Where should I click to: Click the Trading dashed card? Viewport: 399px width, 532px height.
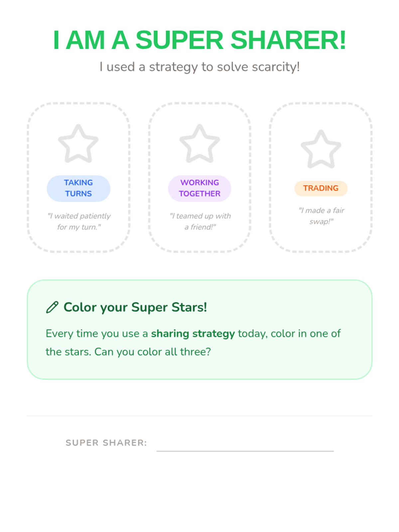tap(321, 177)
